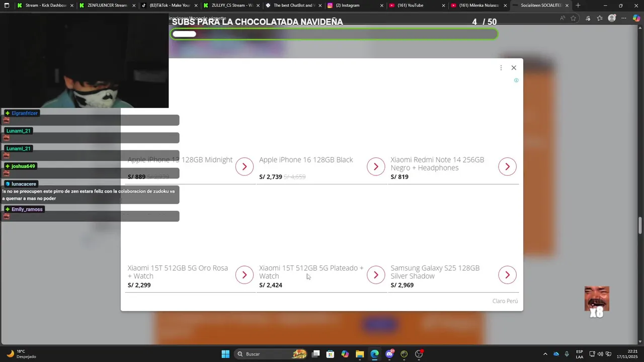
Task: Switch to Instagram tab
Action: coord(355,6)
